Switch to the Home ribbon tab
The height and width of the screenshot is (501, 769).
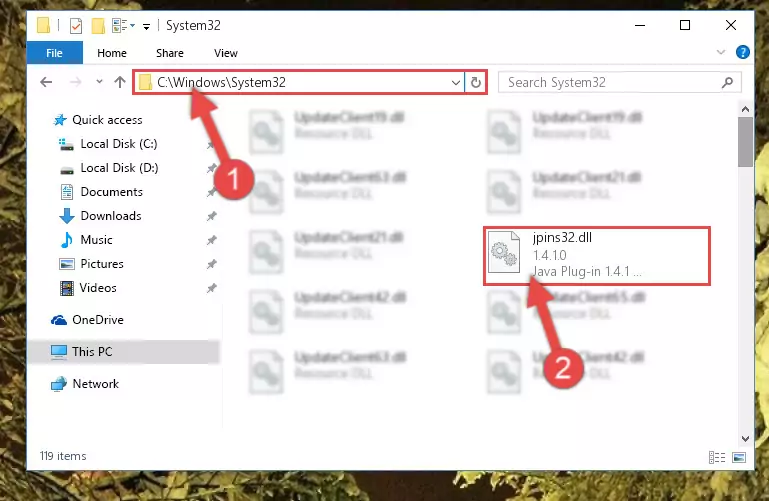(112, 53)
